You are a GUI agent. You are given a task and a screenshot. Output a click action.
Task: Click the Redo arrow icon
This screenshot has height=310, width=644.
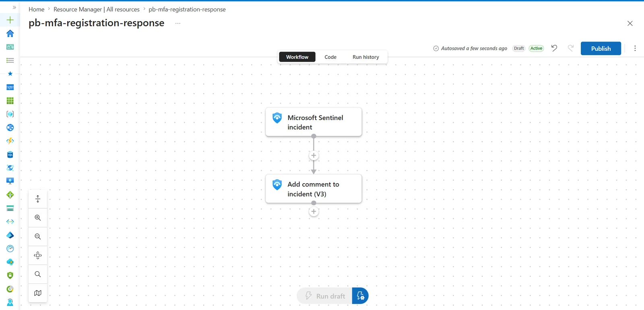[x=570, y=48]
